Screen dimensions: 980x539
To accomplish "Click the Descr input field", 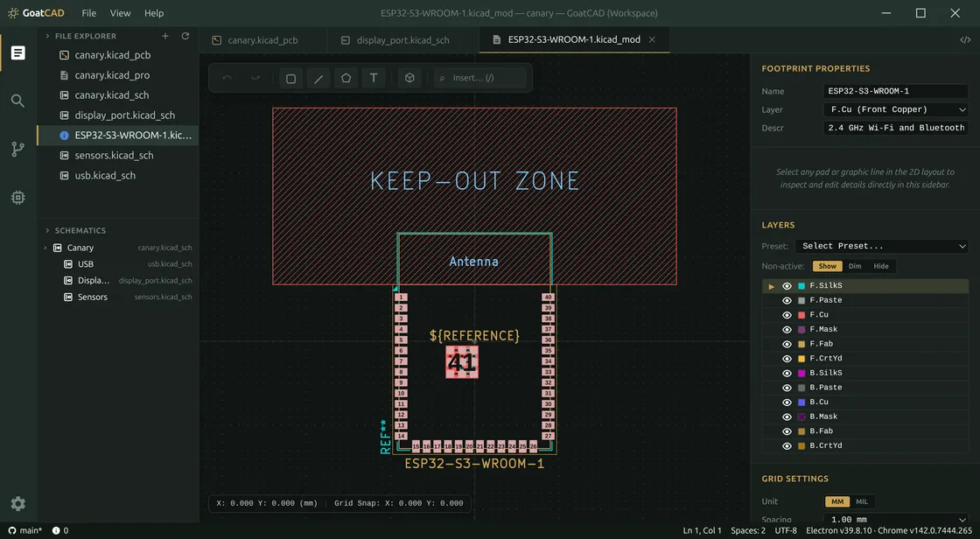I will coord(896,128).
